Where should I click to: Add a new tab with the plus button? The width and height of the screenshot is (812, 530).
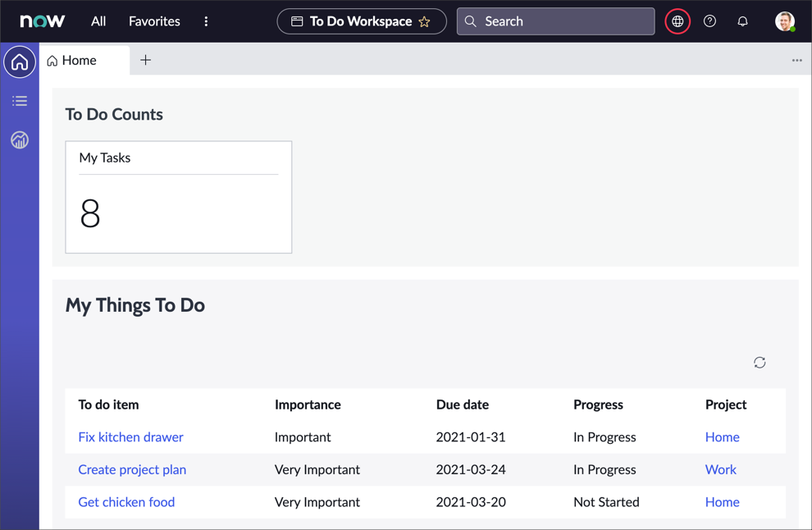(145, 60)
